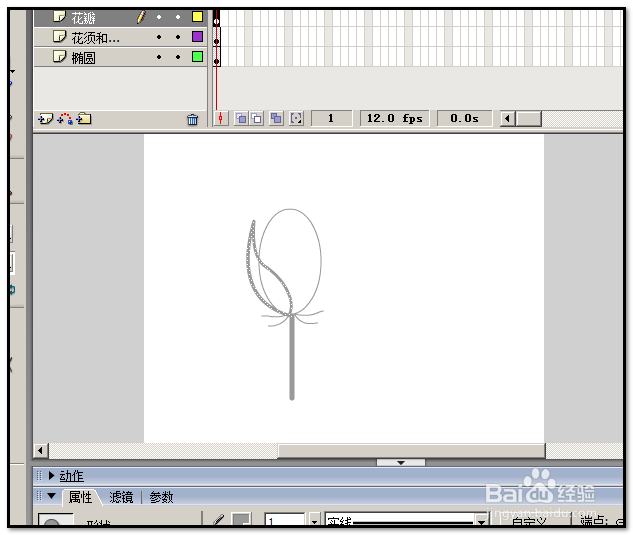Click the 12.0 fps frame rate
Viewport: 633px width, 535px height.
tap(394, 118)
